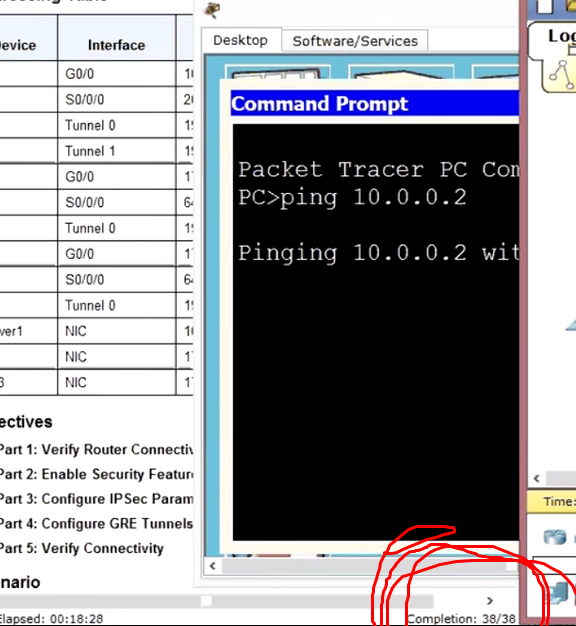Click the PC>ping 10.0.0.2 command line
Screen dimensions: 576x626
click(352, 198)
